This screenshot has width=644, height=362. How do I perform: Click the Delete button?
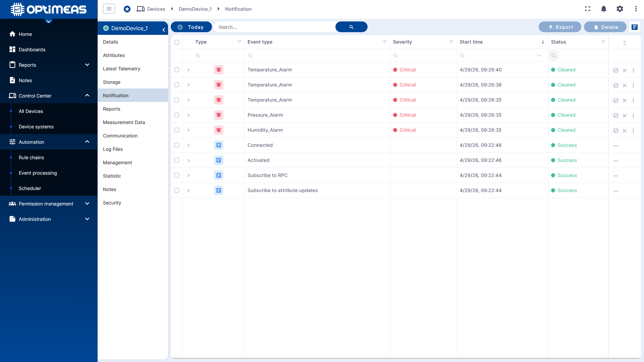pyautogui.click(x=605, y=27)
